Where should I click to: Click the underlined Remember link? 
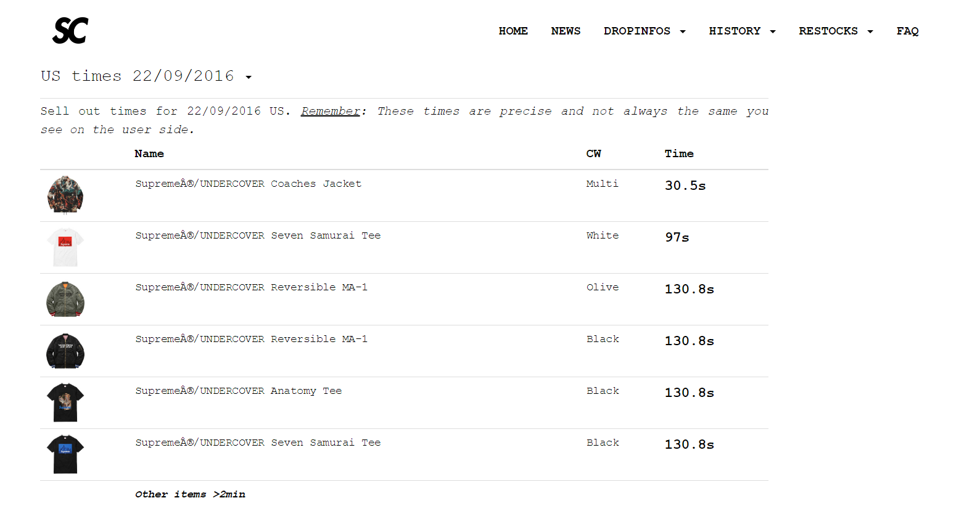click(331, 111)
